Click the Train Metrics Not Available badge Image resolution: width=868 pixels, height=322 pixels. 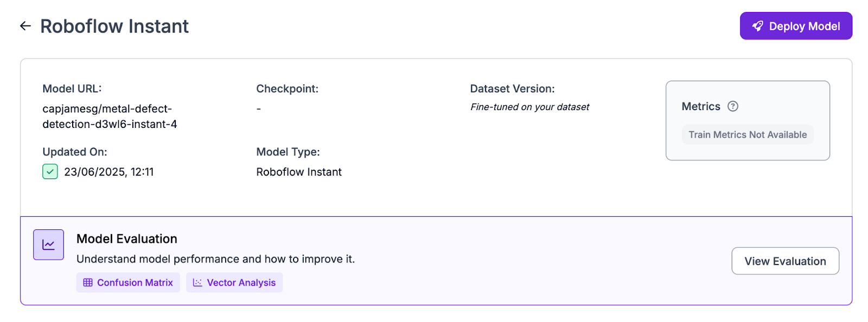pos(748,134)
